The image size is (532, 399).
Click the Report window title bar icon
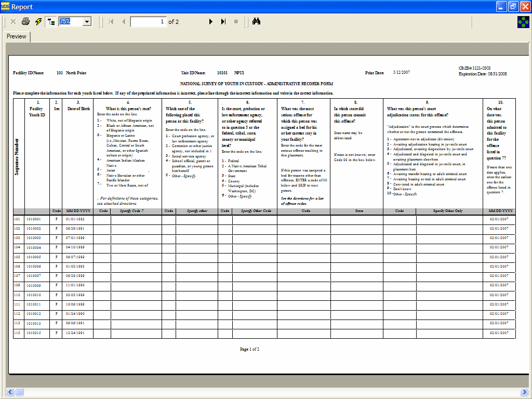[6, 7]
